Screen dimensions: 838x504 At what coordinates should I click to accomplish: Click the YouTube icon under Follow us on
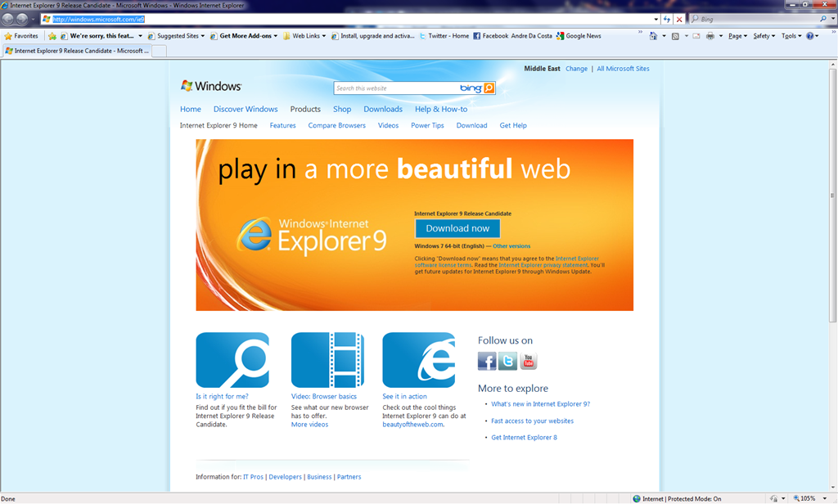tap(528, 362)
